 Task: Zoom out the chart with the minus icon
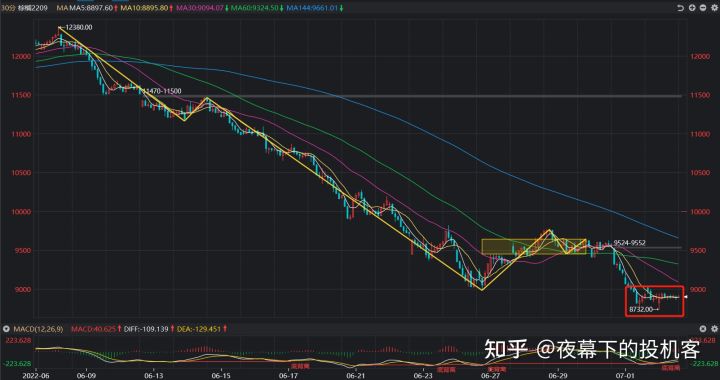703,8
